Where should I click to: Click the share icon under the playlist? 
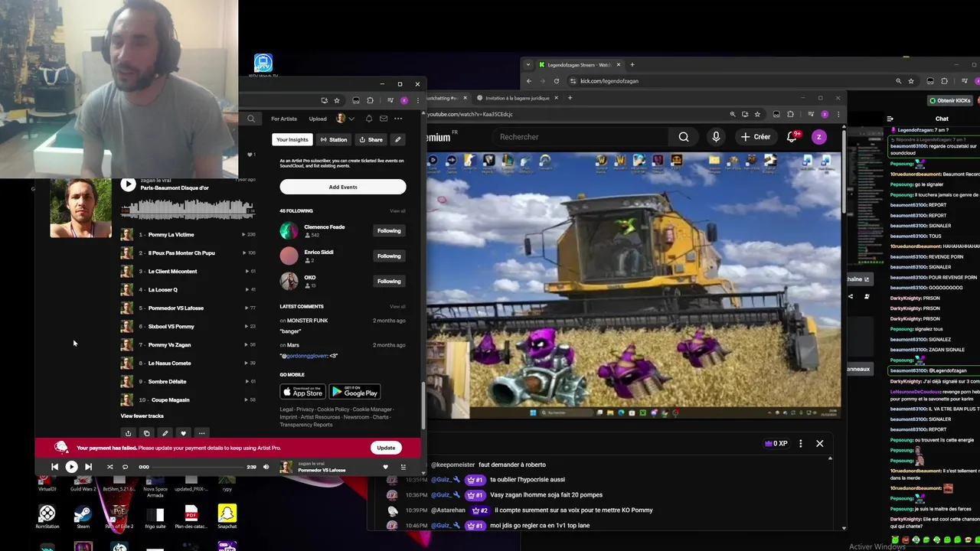pos(128,433)
